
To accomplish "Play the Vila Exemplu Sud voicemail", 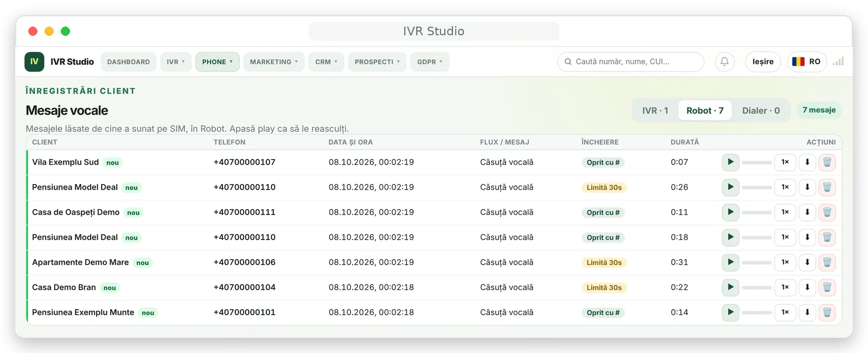I will point(730,162).
